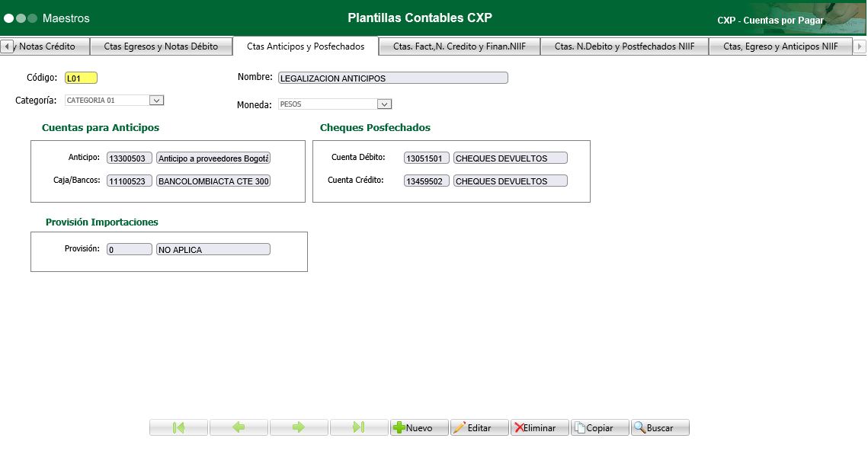The image size is (868, 451).
Task: Click the NO APLICA provision field
Action: (213, 250)
